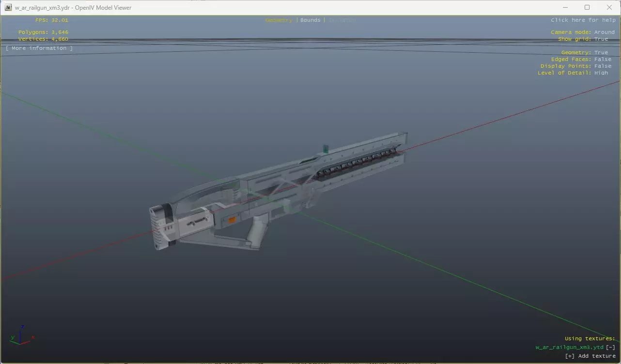This screenshot has width=621, height=364.
Task: Switch to the Bounds tab
Action: tap(310, 20)
